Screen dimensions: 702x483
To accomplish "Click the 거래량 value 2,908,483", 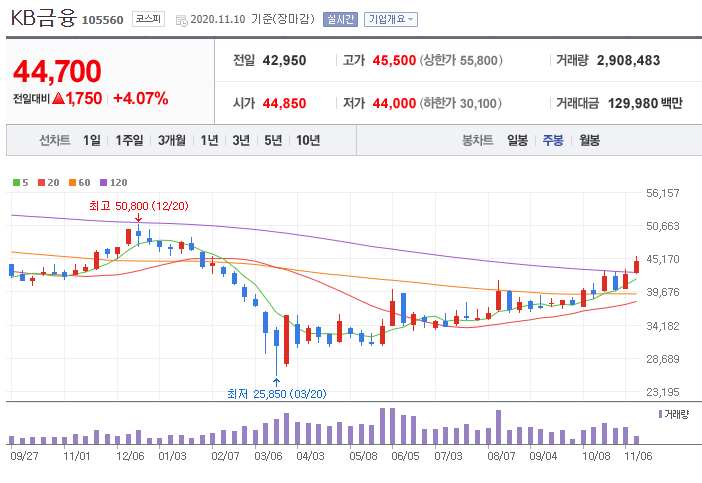I will point(629,60).
